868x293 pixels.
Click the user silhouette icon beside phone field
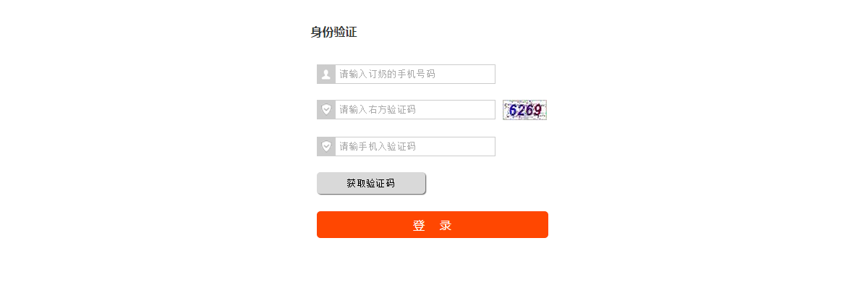click(x=326, y=74)
